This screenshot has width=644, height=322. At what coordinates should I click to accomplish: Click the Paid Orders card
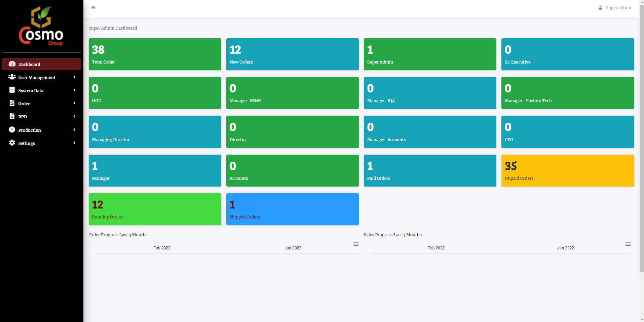click(x=430, y=170)
